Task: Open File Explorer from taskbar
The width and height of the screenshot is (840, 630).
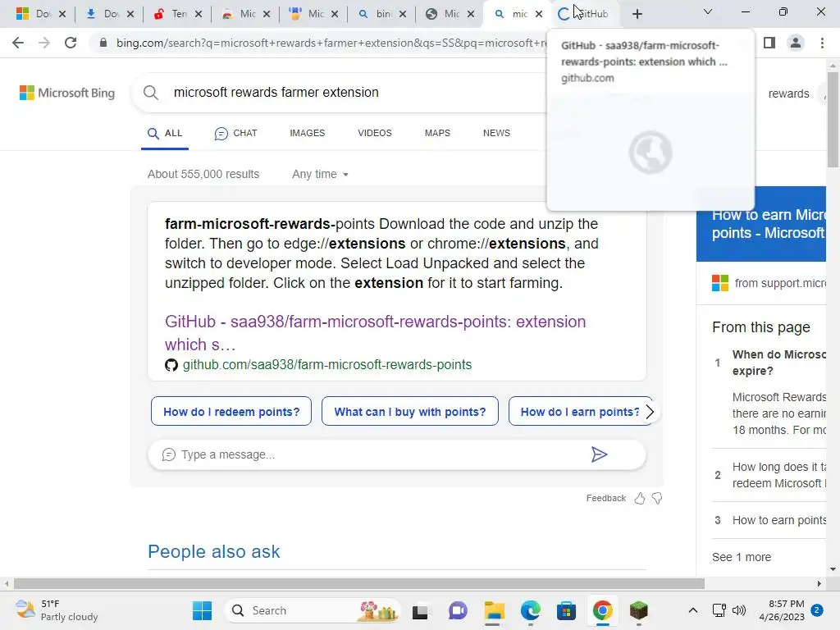Action: tap(494, 610)
